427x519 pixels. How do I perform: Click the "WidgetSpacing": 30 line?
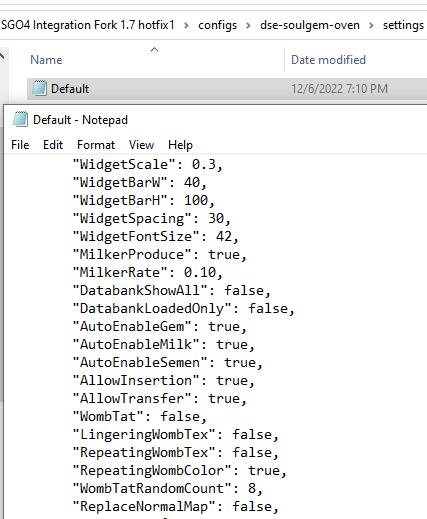pyautogui.click(x=152, y=218)
